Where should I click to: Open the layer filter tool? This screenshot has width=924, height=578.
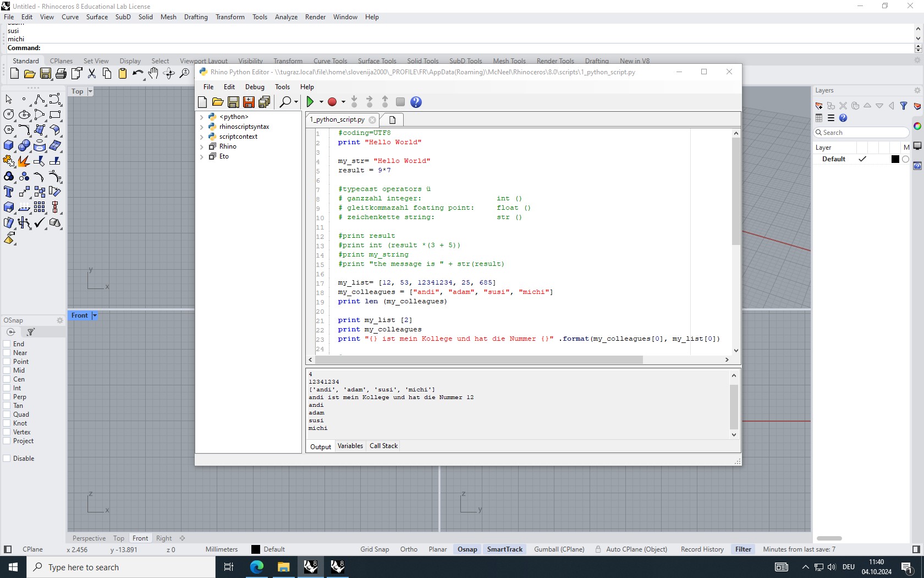pos(904,106)
